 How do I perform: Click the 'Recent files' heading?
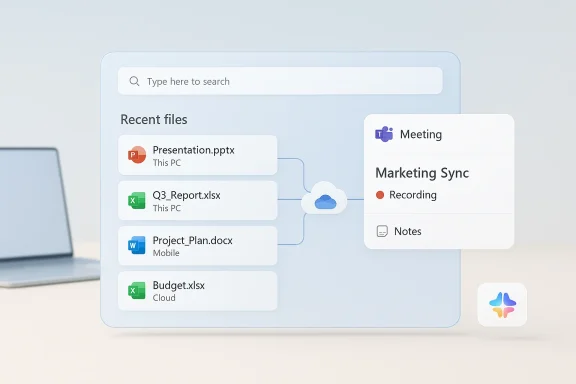[154, 119]
